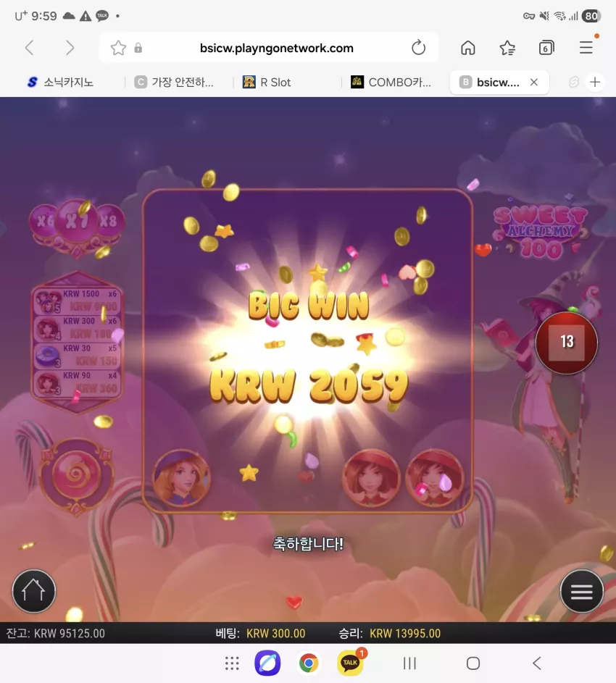Open the browser hamburger menu

586,48
